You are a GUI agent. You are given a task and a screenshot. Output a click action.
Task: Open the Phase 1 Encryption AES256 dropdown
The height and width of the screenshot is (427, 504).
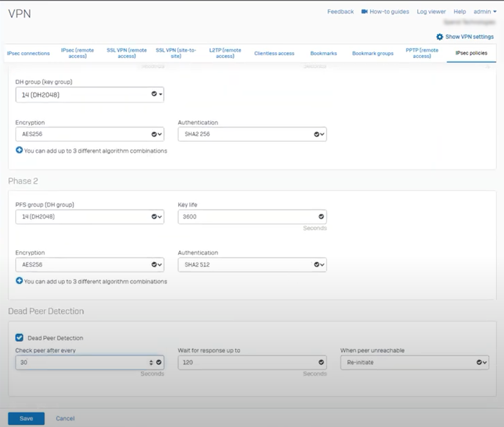(90, 134)
